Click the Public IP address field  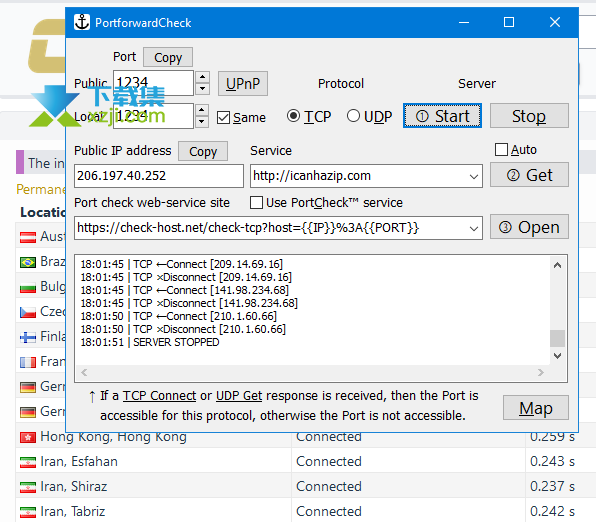[159, 176]
